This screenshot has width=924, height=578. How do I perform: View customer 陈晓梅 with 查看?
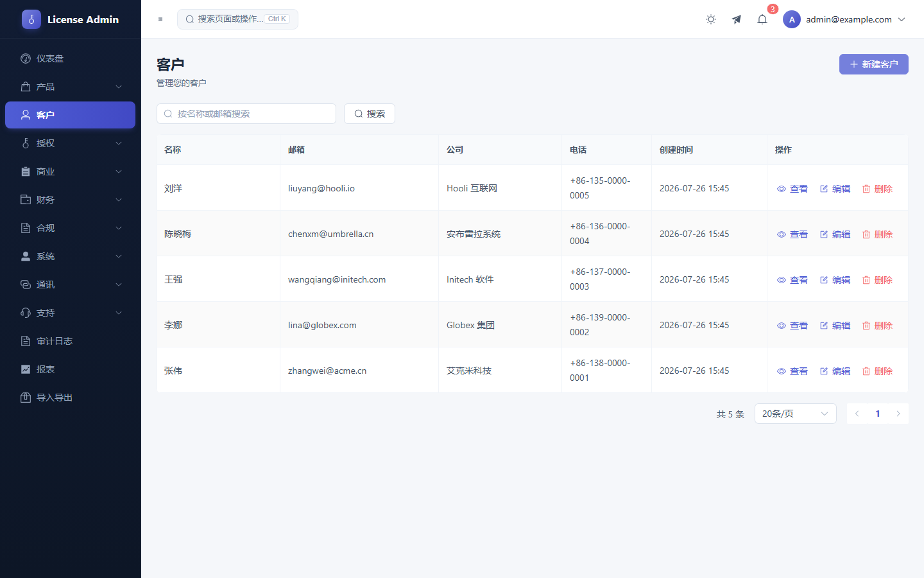[792, 234]
